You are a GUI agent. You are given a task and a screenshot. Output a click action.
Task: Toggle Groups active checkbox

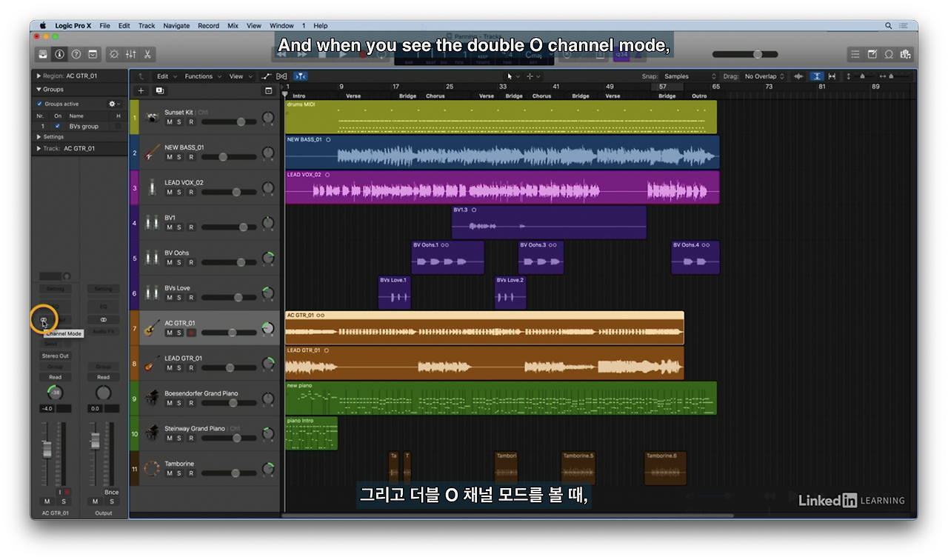point(40,104)
